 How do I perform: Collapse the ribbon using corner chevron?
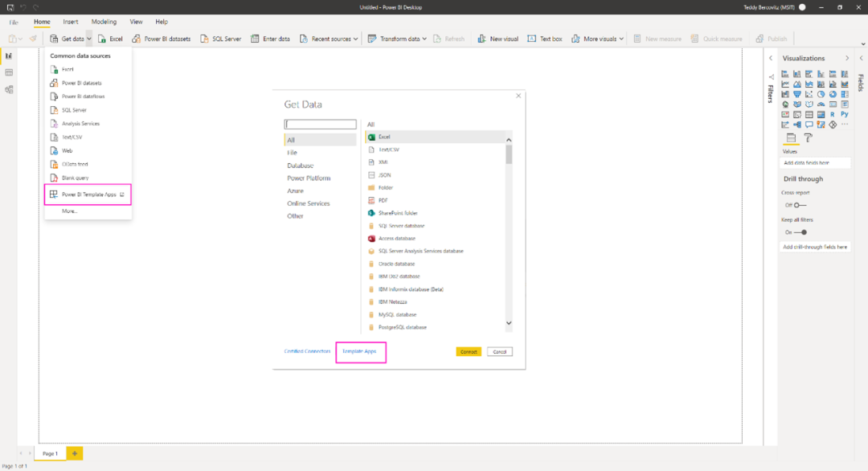863,43
